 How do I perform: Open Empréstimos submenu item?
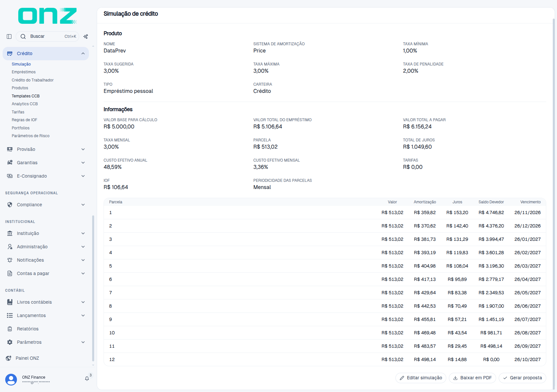[24, 72]
